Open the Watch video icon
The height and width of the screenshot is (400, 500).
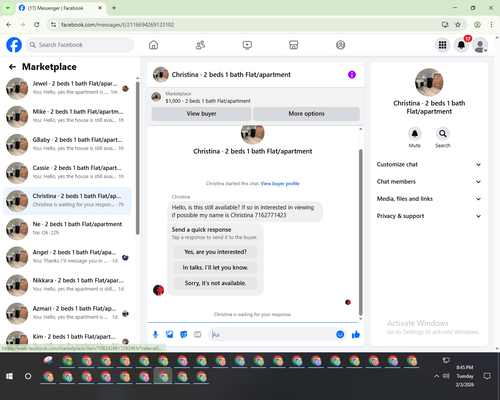point(247,45)
